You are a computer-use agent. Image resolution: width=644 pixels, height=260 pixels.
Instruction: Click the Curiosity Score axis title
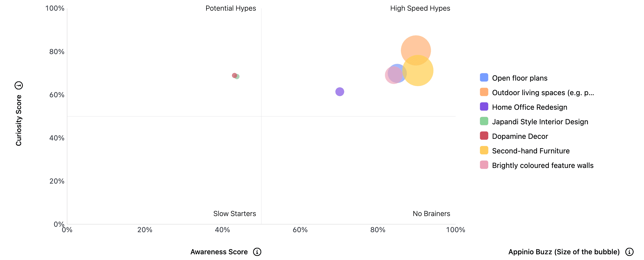19,120
